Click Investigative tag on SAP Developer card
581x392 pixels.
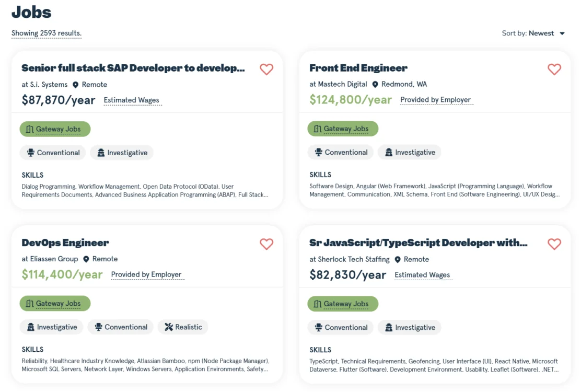122,153
